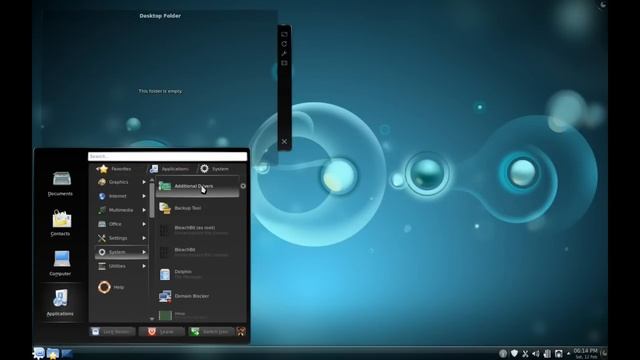Image resolution: width=640 pixels, height=360 pixels.
Task: Open the Utilities category
Action: (122, 266)
